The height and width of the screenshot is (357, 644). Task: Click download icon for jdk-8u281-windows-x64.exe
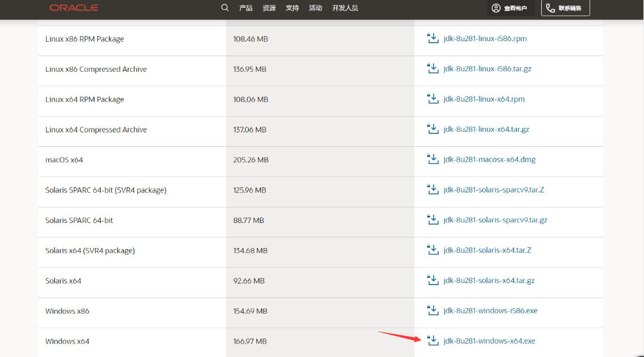pos(433,340)
